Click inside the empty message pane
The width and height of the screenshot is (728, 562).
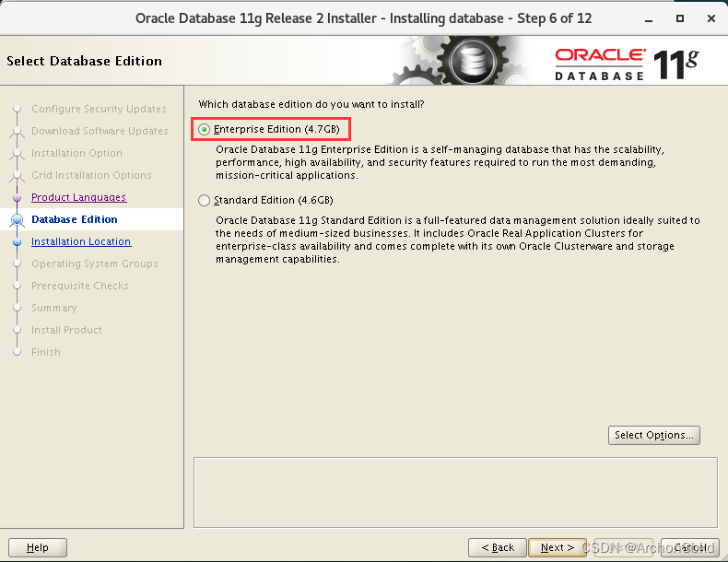point(455,492)
